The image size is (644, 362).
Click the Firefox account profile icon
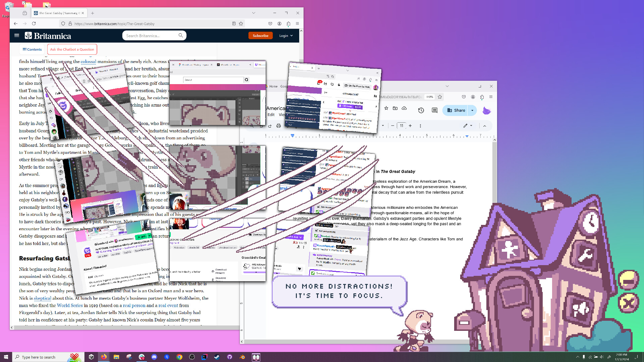[x=279, y=23]
